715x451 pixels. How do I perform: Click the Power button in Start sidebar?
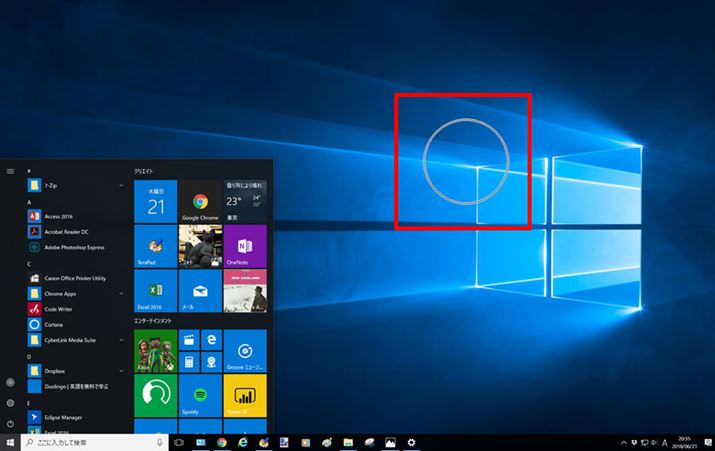click(10, 423)
